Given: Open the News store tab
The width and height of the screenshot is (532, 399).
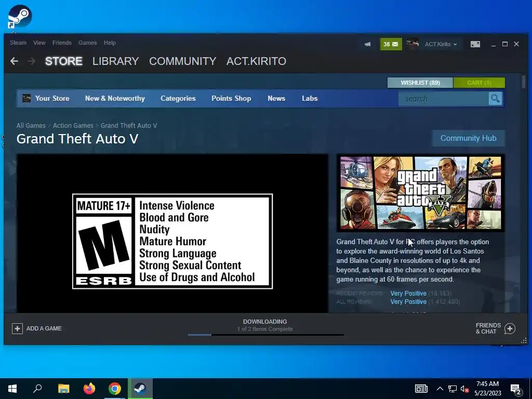Looking at the screenshot, I should (276, 98).
